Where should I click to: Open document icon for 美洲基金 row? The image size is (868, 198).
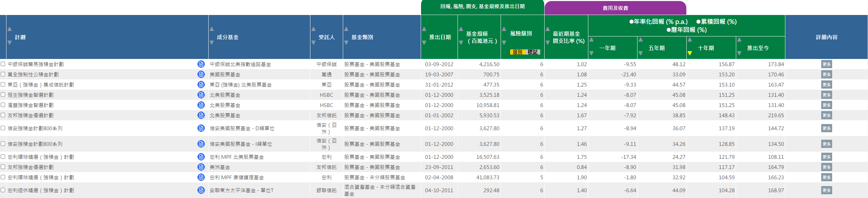[201, 167]
